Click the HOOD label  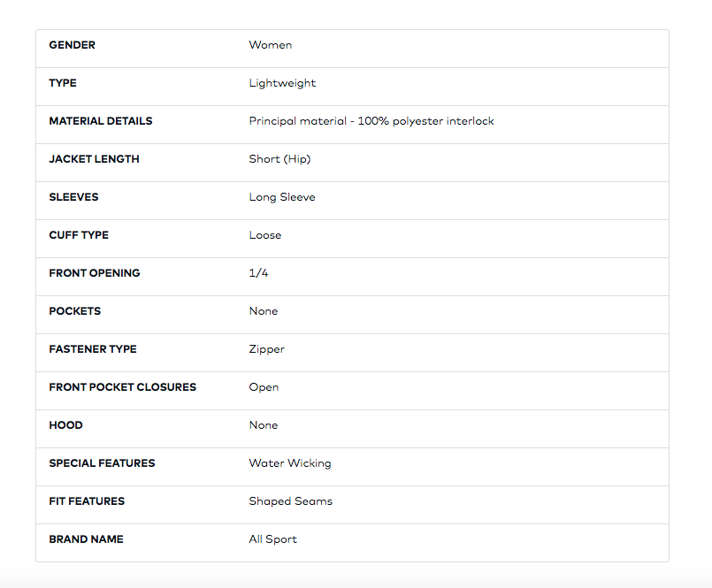click(65, 425)
